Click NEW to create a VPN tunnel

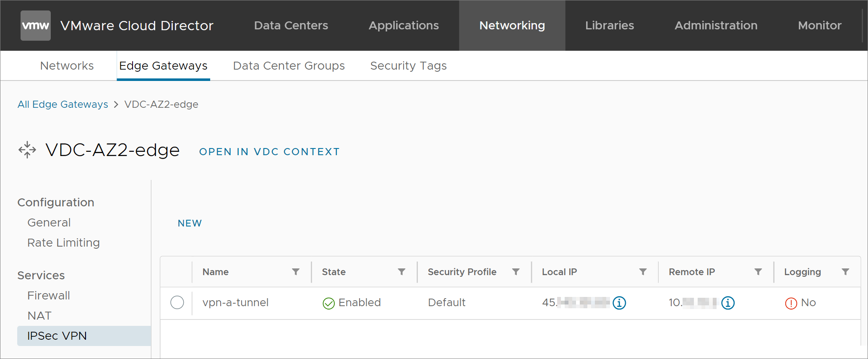pyautogui.click(x=190, y=224)
